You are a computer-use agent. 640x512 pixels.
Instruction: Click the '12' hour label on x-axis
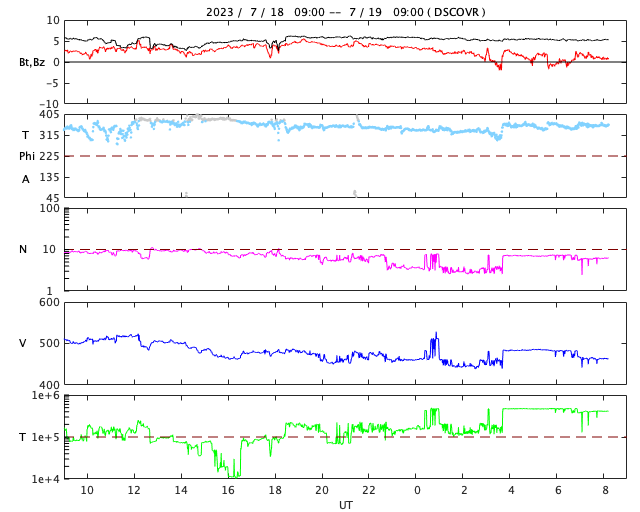tap(134, 490)
